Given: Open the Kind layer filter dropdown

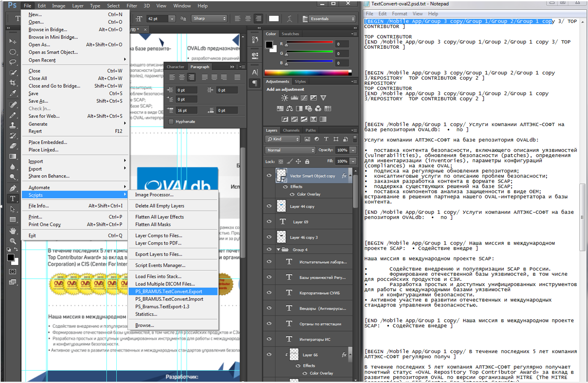Looking at the screenshot, I should point(283,139).
